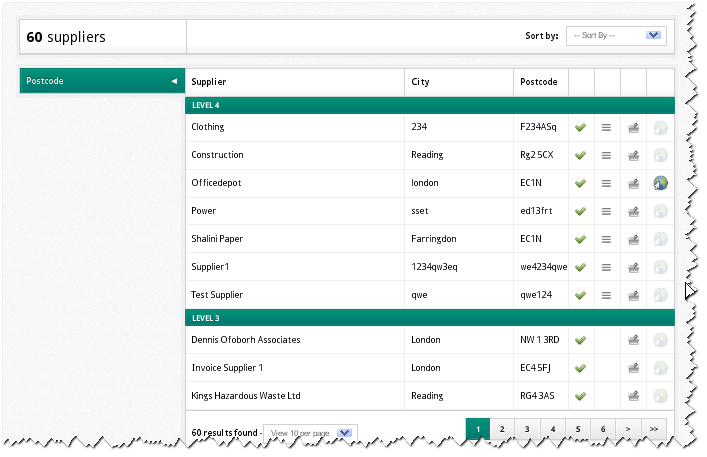The width and height of the screenshot is (707, 457).
Task: Click edit icon for Kings Hazardous Waste Ltd
Action: pos(633,396)
